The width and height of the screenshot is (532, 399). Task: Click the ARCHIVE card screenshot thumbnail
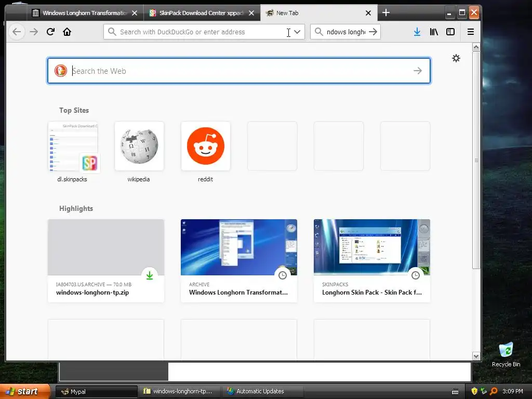pos(239,247)
